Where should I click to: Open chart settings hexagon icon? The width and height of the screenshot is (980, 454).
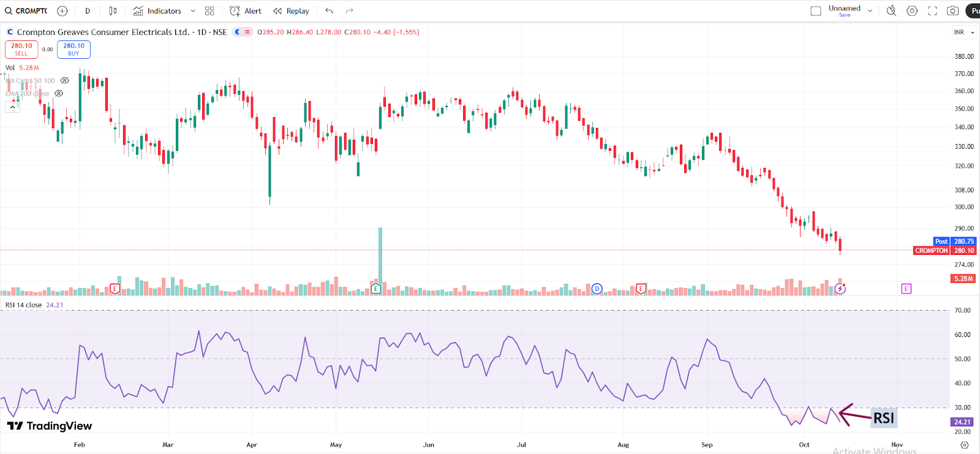912,11
